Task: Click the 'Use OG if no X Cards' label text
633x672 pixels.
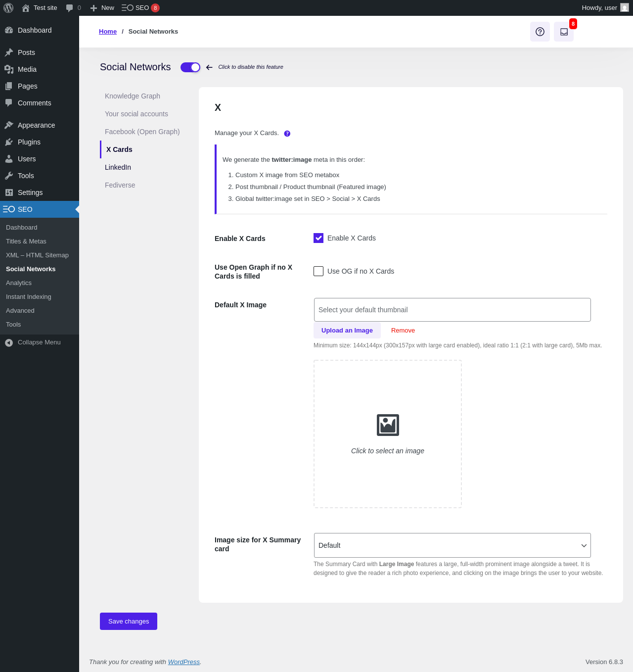Action: coord(361,271)
